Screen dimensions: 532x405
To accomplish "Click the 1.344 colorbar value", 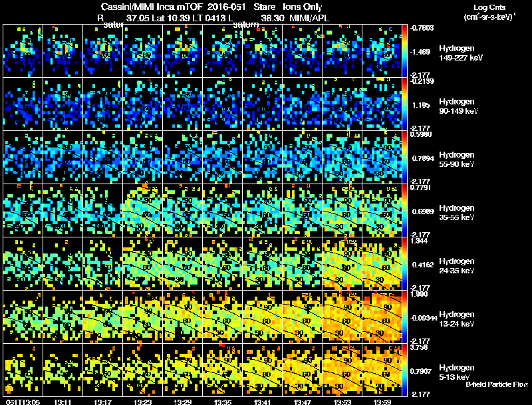I will pos(419,241).
